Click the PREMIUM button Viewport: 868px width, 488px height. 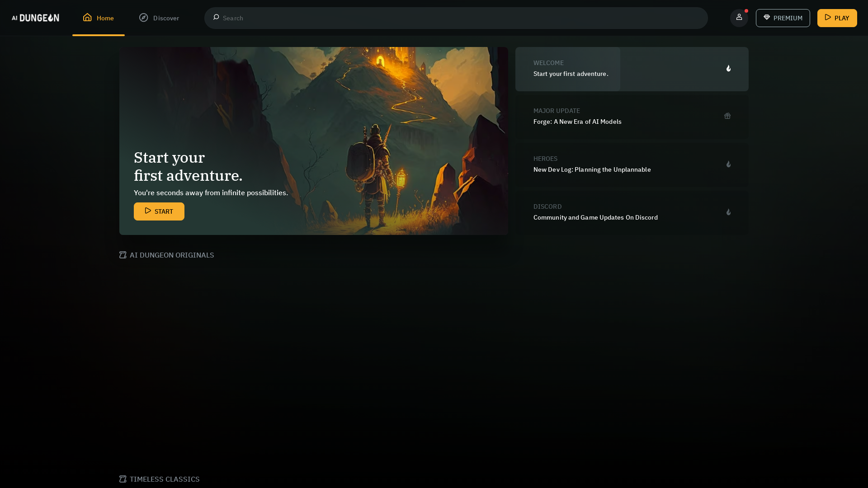783,18
